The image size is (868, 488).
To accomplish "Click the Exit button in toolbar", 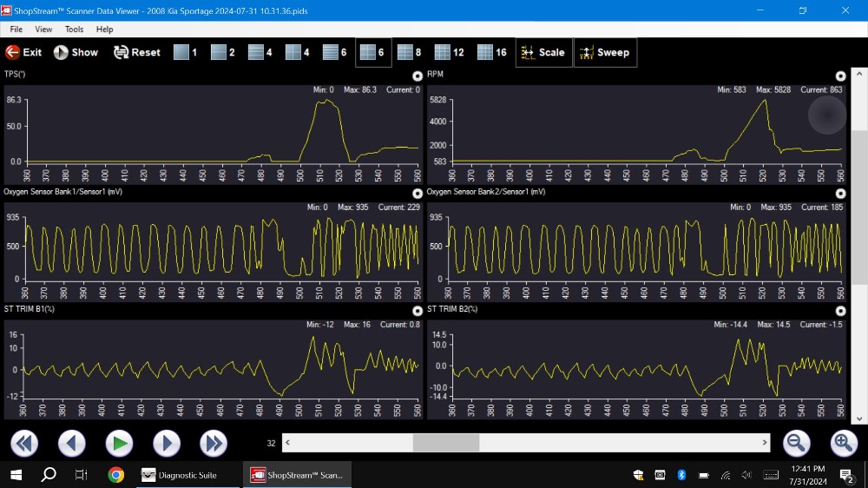I will coord(23,52).
